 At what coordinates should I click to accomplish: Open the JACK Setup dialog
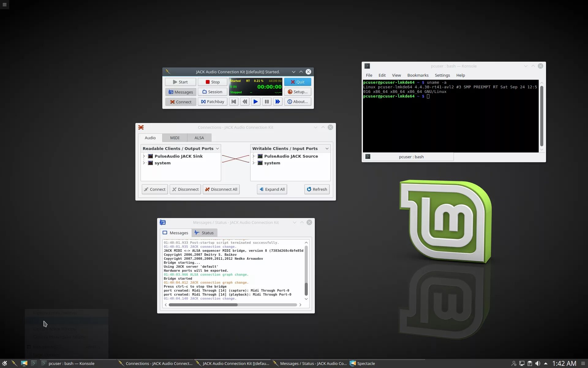point(297,92)
